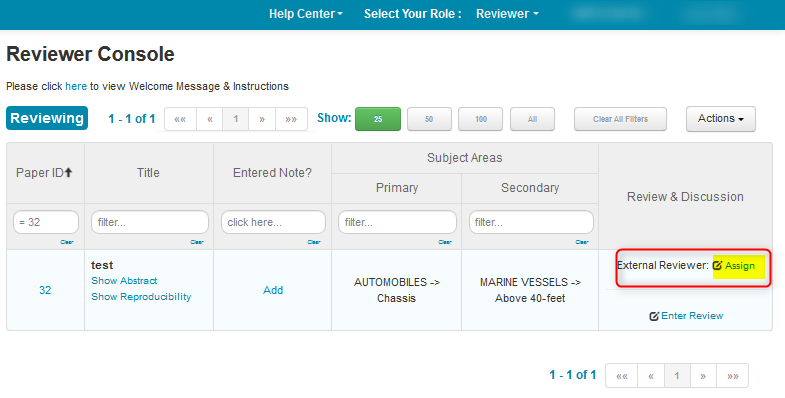
Task: Go to first page in top pagination
Action: tap(180, 119)
